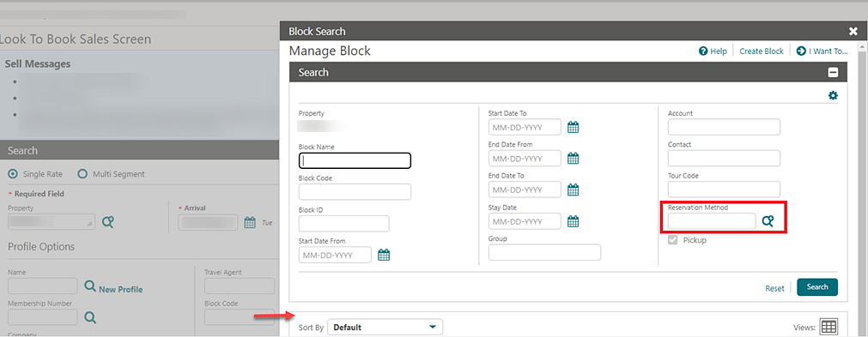Click the Travel Agent input field
The image size is (868, 337).
tap(240, 286)
